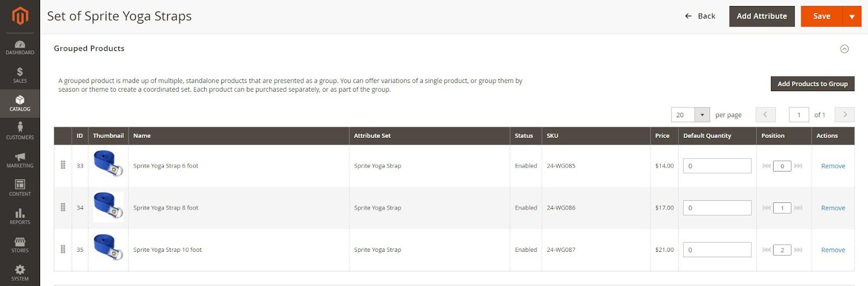Click position field showing 0
868x286 pixels.
(x=782, y=166)
